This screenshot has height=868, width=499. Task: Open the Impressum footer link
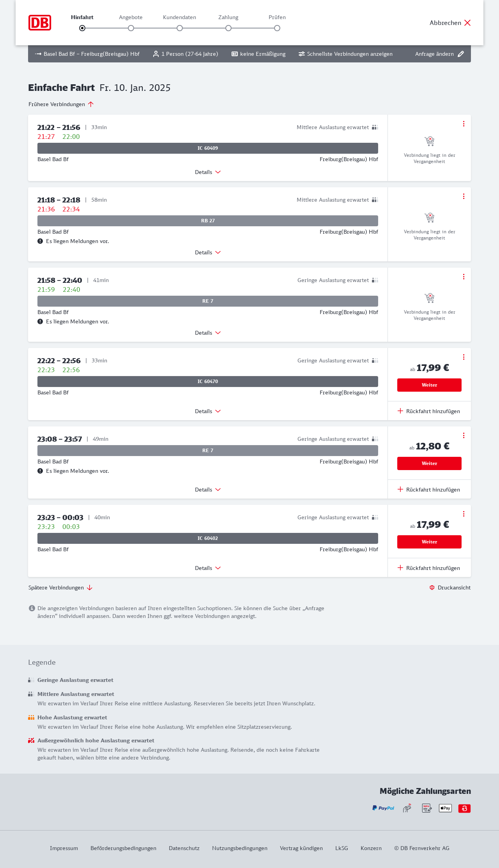click(x=64, y=848)
